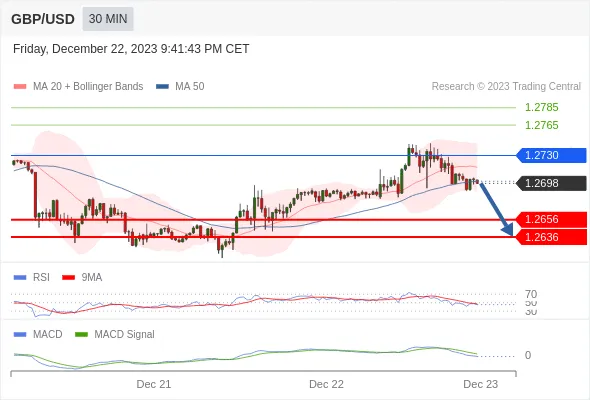This screenshot has height=400, width=590.
Task: Click the 9MA legend label
Action: (92, 277)
